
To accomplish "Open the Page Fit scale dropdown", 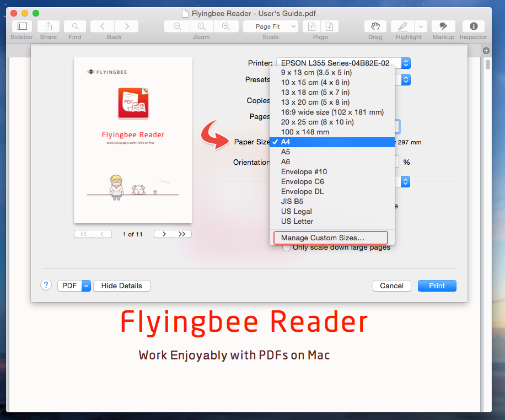I will (x=270, y=26).
